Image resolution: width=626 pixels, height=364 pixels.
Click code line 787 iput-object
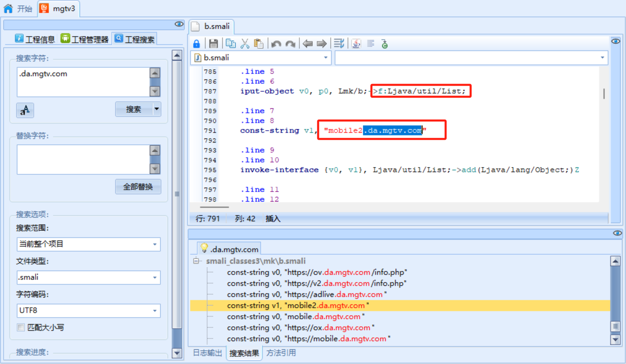point(353,91)
